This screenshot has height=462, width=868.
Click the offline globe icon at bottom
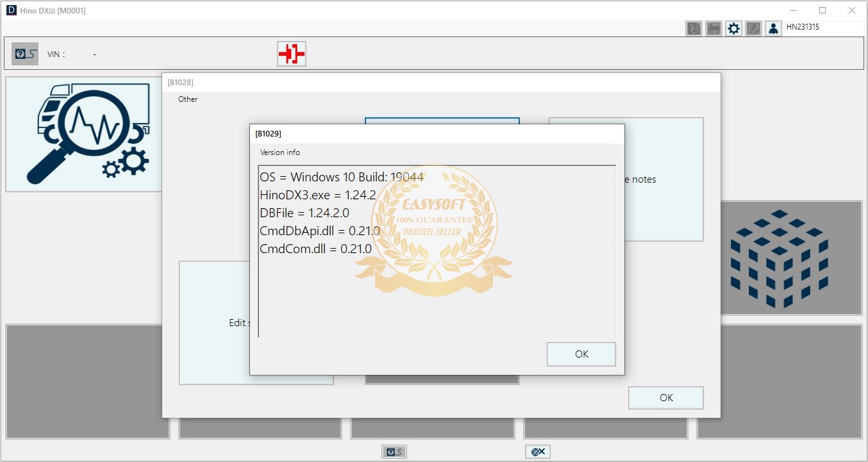[538, 452]
